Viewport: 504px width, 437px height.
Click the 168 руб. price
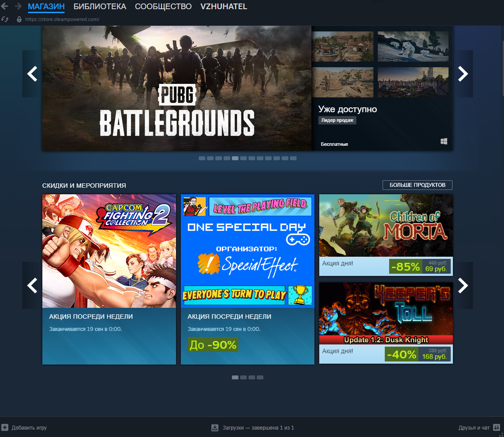(x=435, y=357)
